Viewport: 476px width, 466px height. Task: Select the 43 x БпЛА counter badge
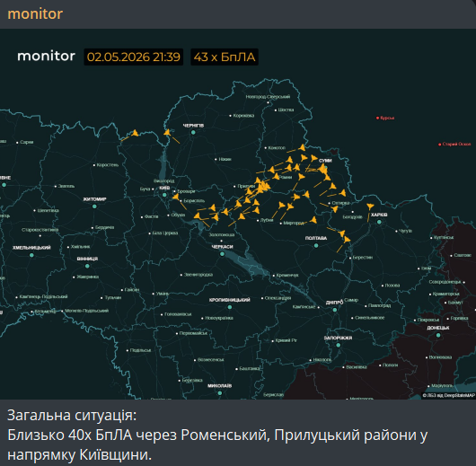pos(225,57)
